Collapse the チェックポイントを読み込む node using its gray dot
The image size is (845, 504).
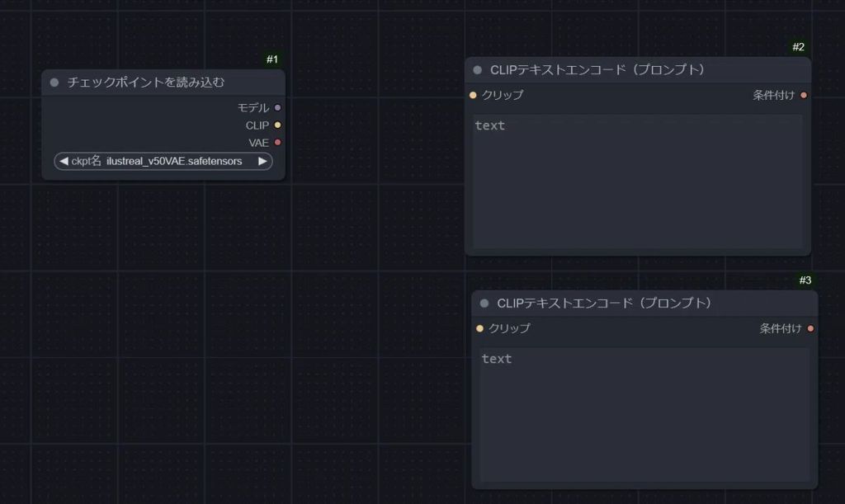tap(54, 82)
